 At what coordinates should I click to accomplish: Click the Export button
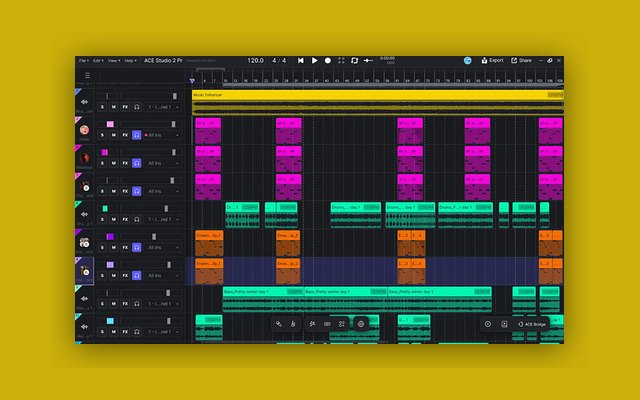[x=492, y=60]
